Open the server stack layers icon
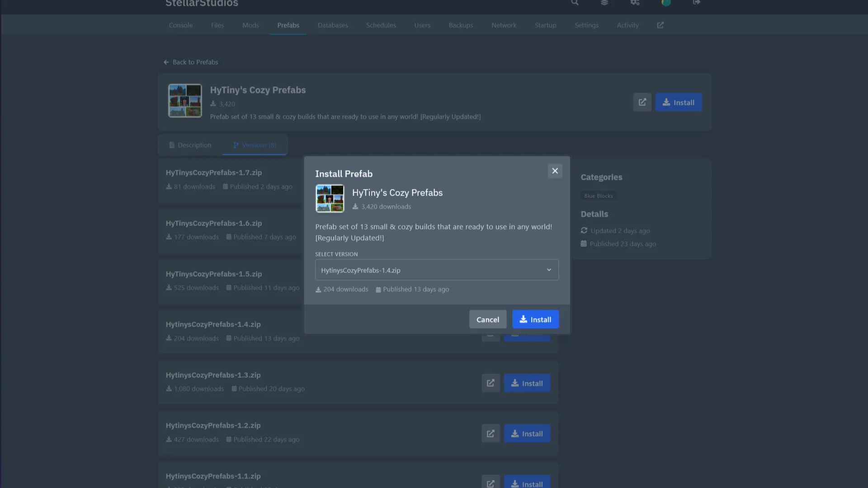 tap(604, 3)
